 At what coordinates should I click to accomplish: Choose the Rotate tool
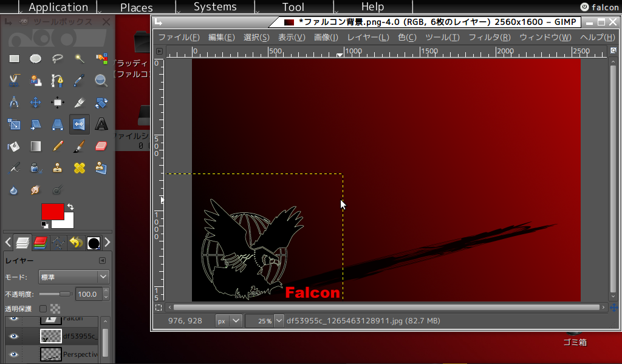(101, 103)
